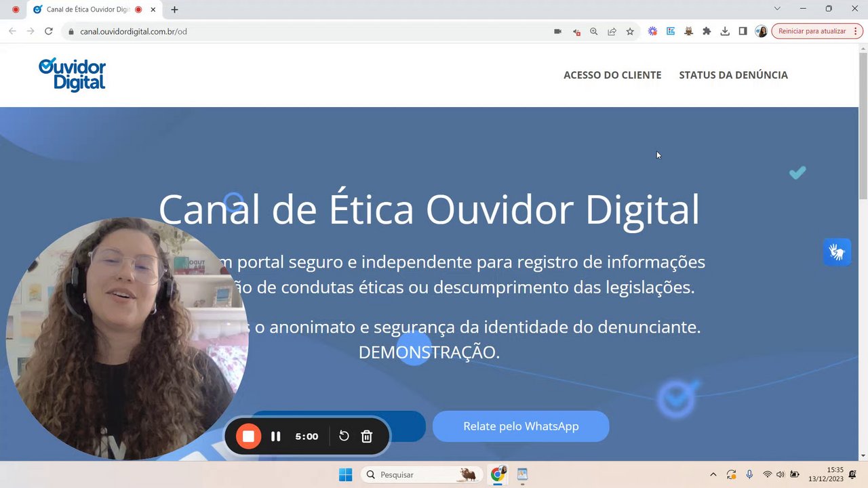Open Wi-Fi network settings in tray

(x=767, y=474)
